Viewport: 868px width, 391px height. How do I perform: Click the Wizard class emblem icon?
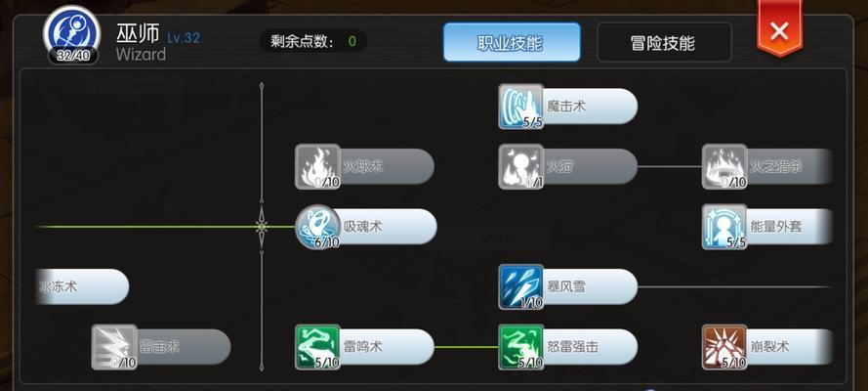pos(72,34)
